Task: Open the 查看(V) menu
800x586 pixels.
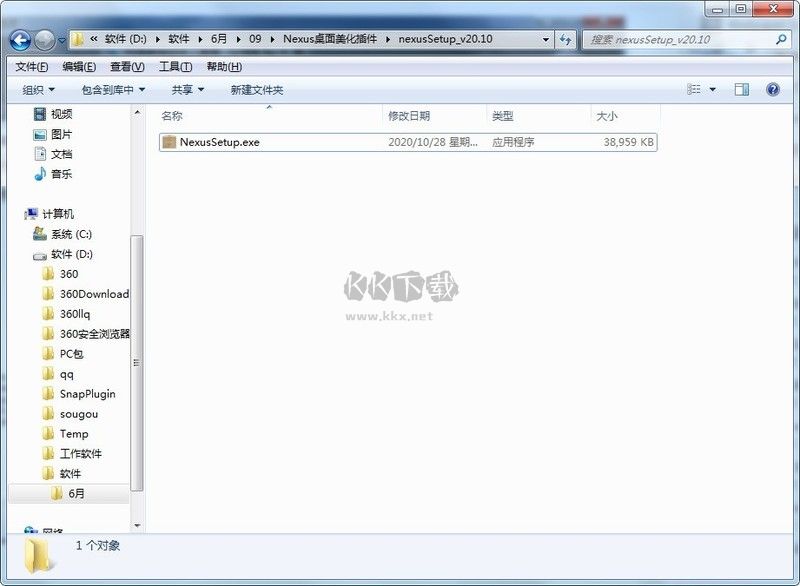Action: click(x=127, y=67)
